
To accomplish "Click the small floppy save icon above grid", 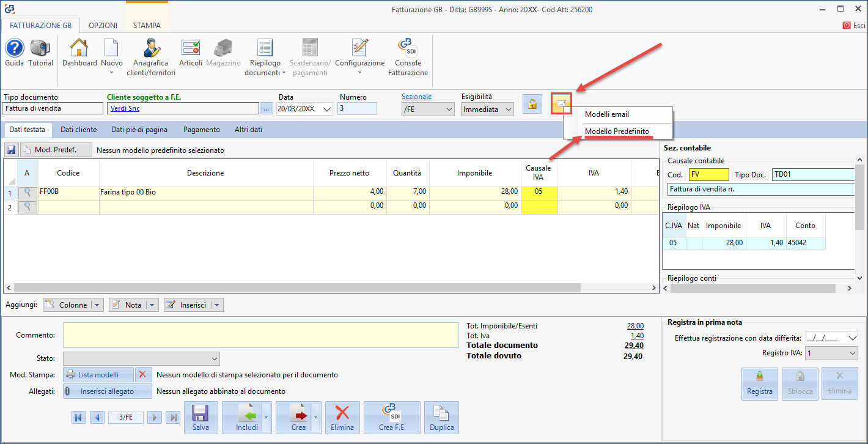I will (x=11, y=150).
